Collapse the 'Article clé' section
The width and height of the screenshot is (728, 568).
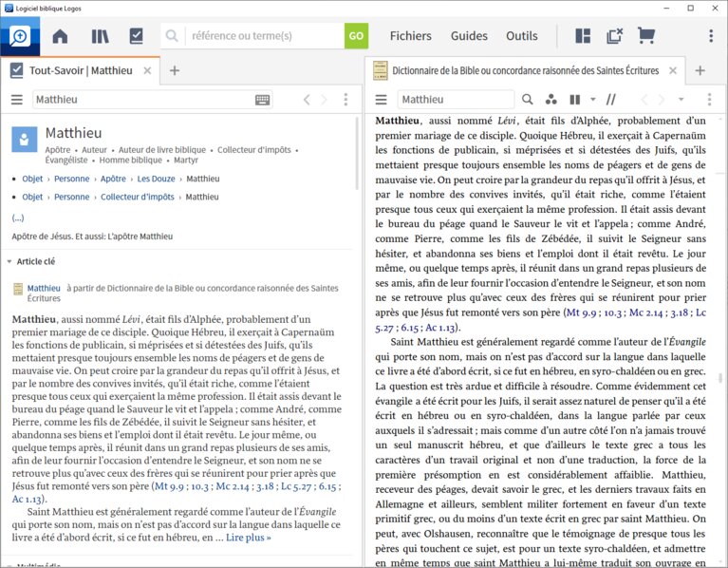9,261
